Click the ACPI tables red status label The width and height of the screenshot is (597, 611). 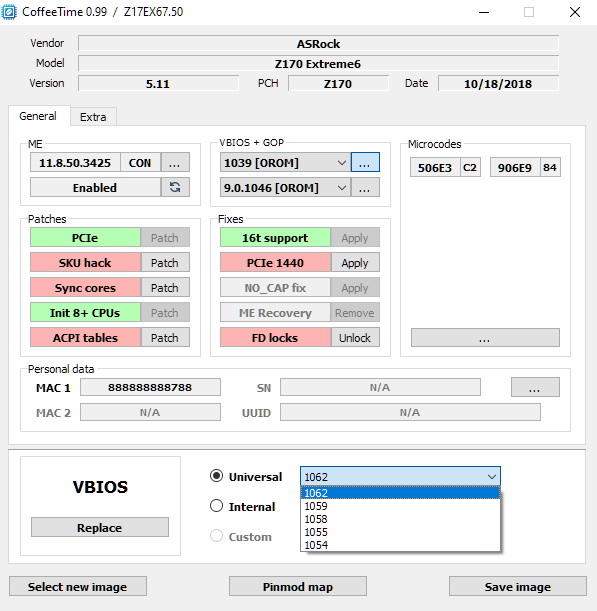[x=85, y=337]
